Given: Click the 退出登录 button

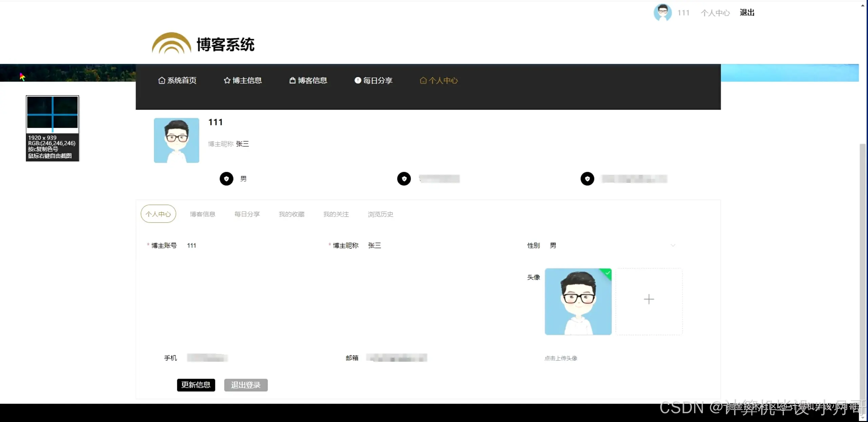Looking at the screenshot, I should [245, 385].
